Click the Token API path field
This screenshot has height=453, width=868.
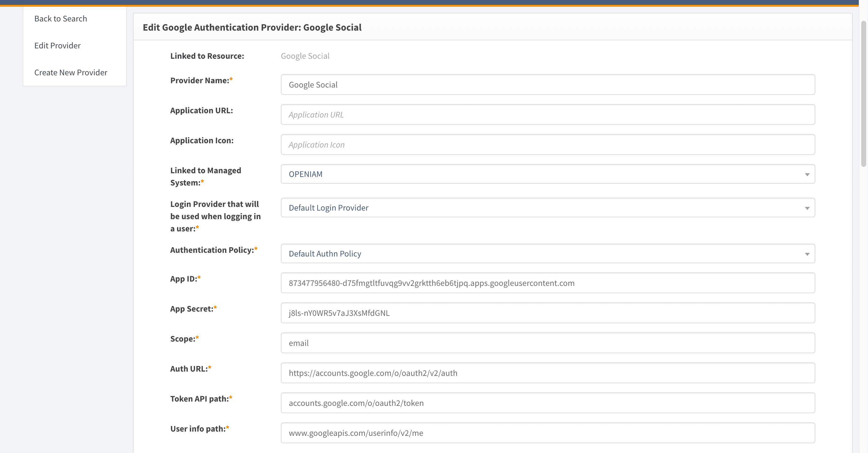point(547,403)
